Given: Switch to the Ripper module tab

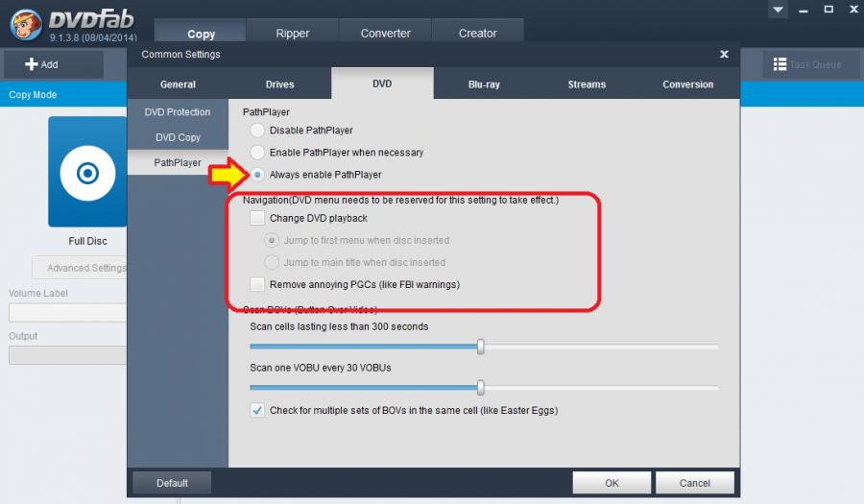Looking at the screenshot, I should (293, 33).
